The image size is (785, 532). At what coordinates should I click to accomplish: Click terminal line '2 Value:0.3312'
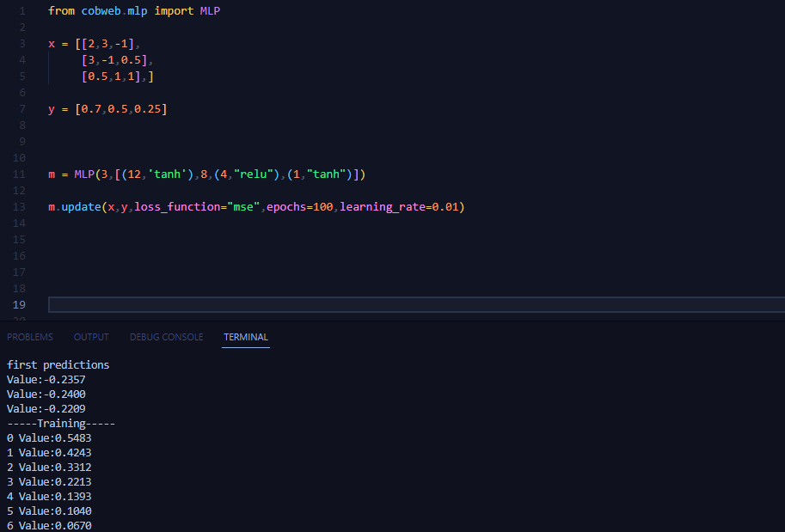click(49, 467)
